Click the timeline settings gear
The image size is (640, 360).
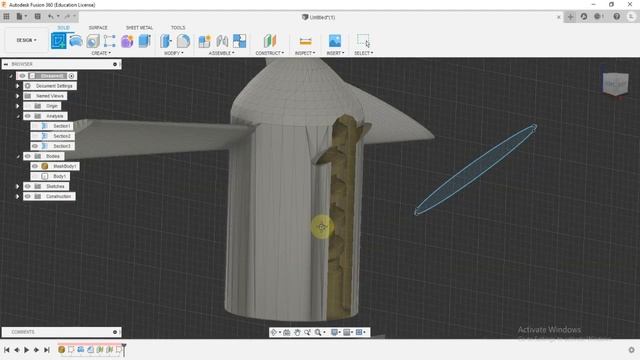pyautogui.click(x=631, y=350)
